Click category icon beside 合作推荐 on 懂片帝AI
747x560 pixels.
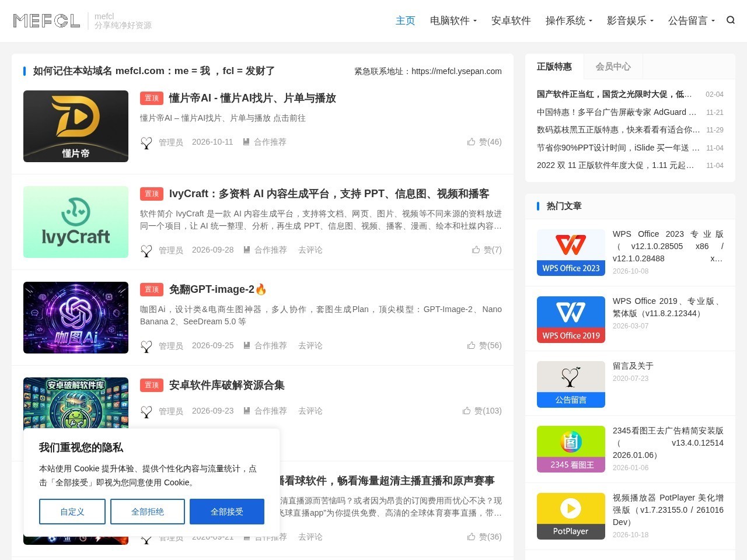click(246, 142)
